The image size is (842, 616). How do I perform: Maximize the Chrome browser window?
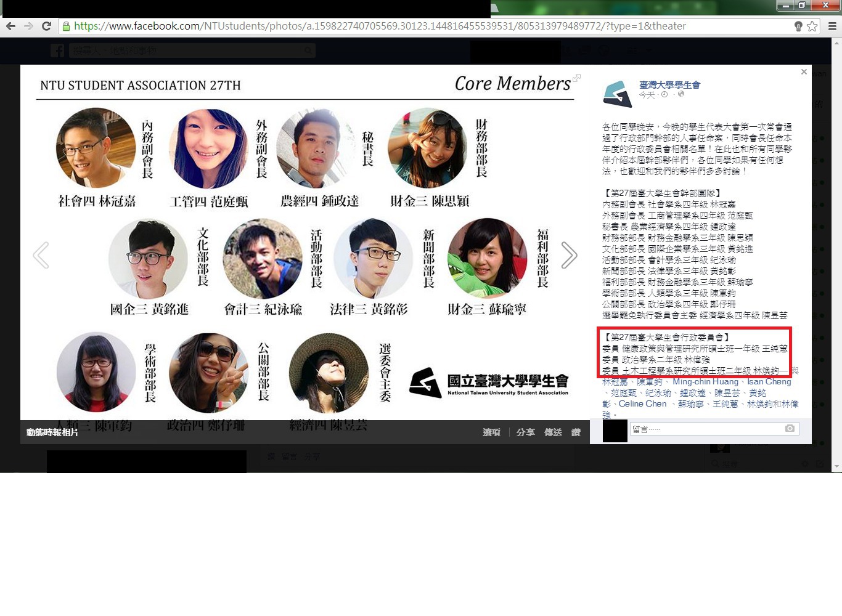[802, 6]
